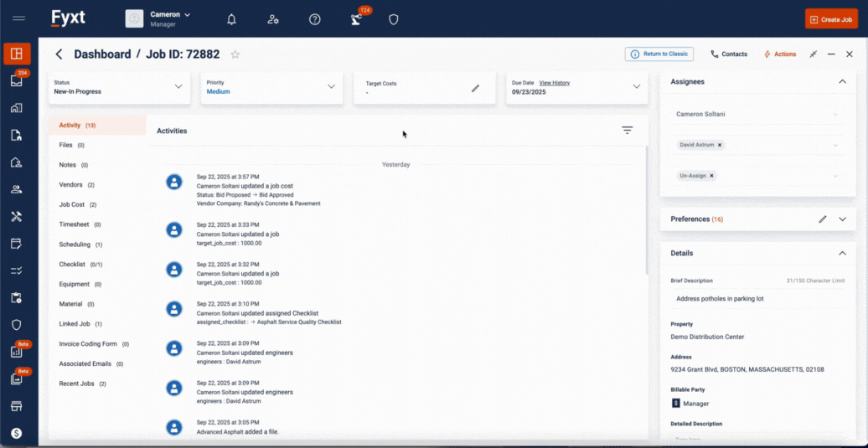This screenshot has height=448, width=868.
Task: Open the inbox icon in left sidebar
Action: pos(16,81)
